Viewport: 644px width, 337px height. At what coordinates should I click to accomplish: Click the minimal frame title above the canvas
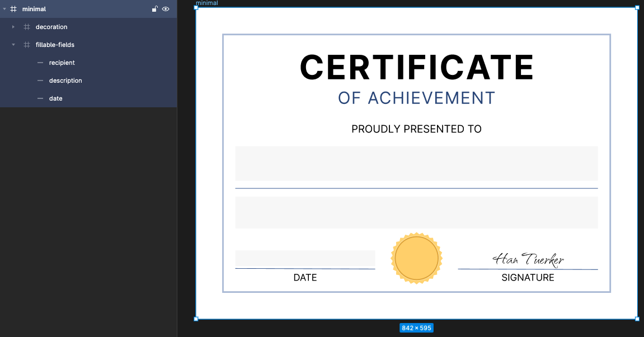coord(207,3)
